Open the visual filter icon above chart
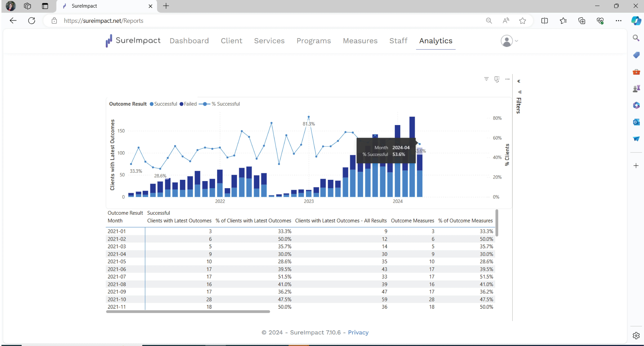The height and width of the screenshot is (346, 644). (486, 79)
